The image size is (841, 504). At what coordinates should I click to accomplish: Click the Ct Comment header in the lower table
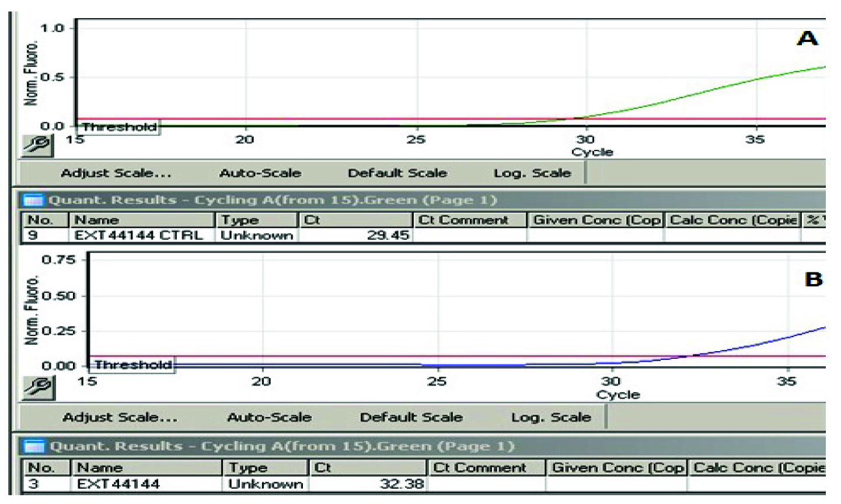pyautogui.click(x=487, y=468)
